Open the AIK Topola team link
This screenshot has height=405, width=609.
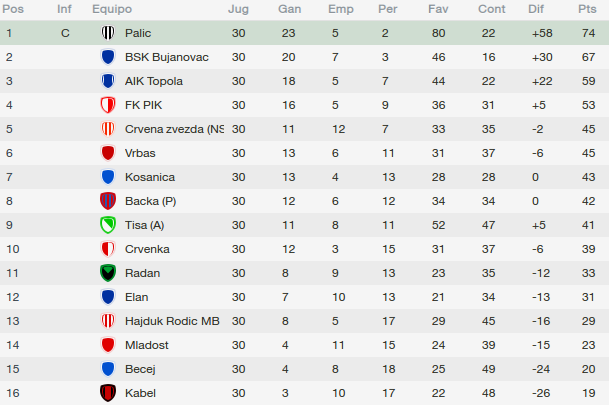154,81
